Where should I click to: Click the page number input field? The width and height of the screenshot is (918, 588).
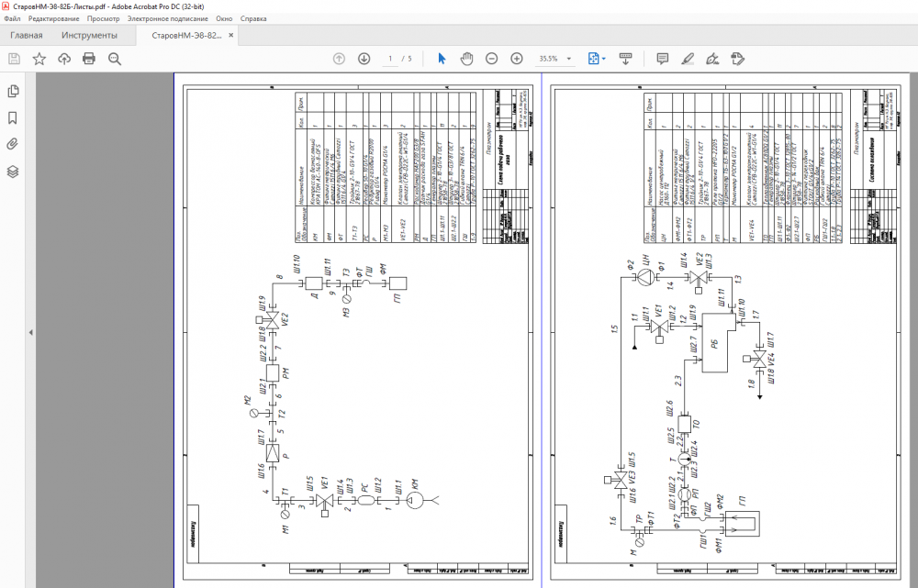click(x=391, y=59)
